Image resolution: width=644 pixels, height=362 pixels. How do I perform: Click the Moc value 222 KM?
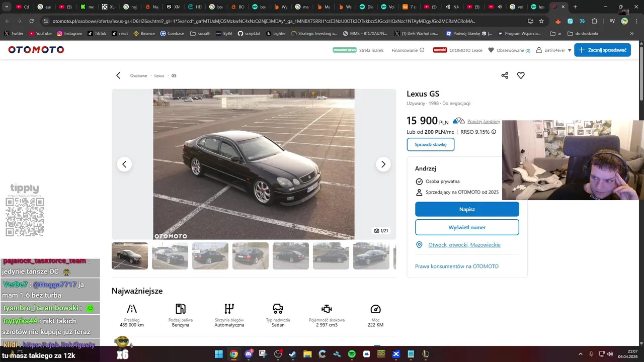(x=375, y=325)
